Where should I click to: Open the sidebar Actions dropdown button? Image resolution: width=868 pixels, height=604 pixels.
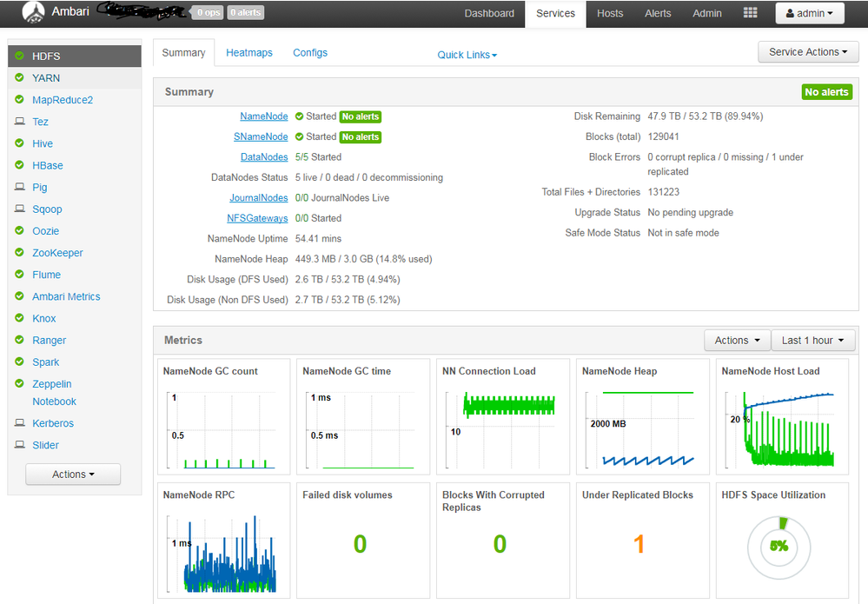(x=73, y=475)
